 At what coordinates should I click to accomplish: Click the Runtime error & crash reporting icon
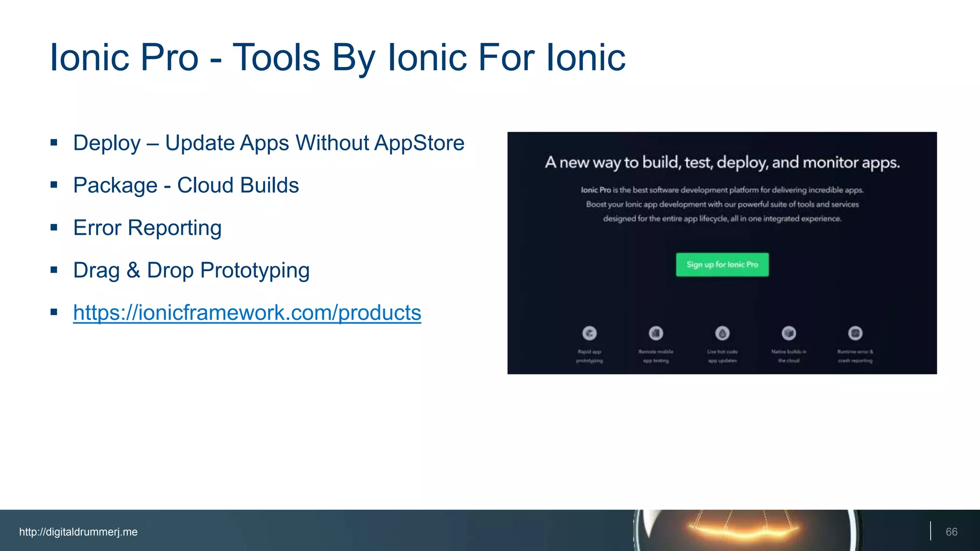855,332
